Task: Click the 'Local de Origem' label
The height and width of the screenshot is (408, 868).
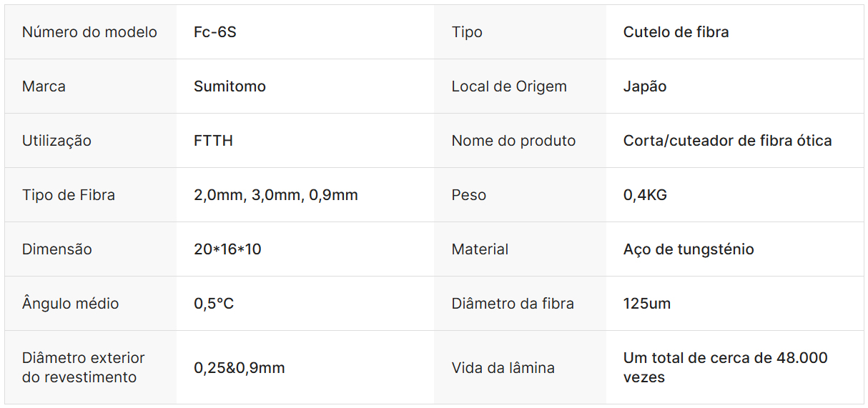Action: 509,86
